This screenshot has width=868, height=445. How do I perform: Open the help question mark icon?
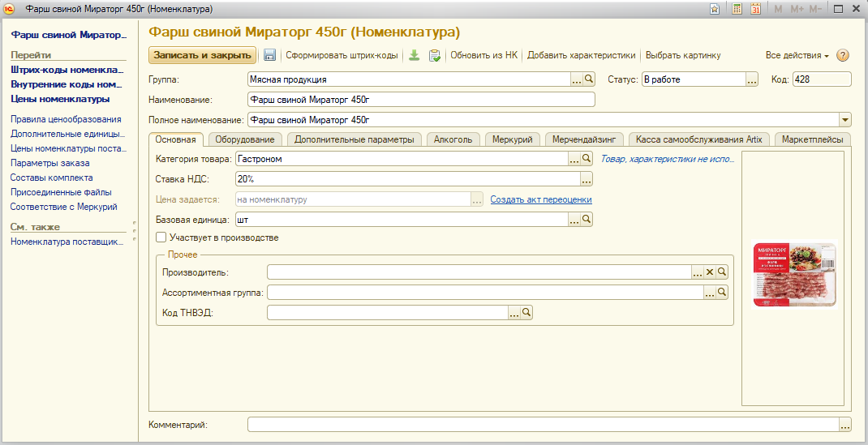(843, 56)
